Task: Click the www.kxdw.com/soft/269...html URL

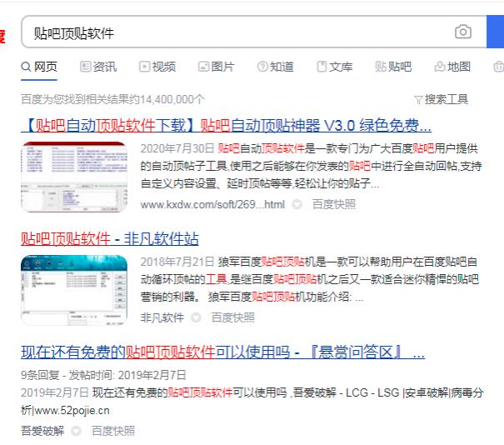Action: coord(212,204)
